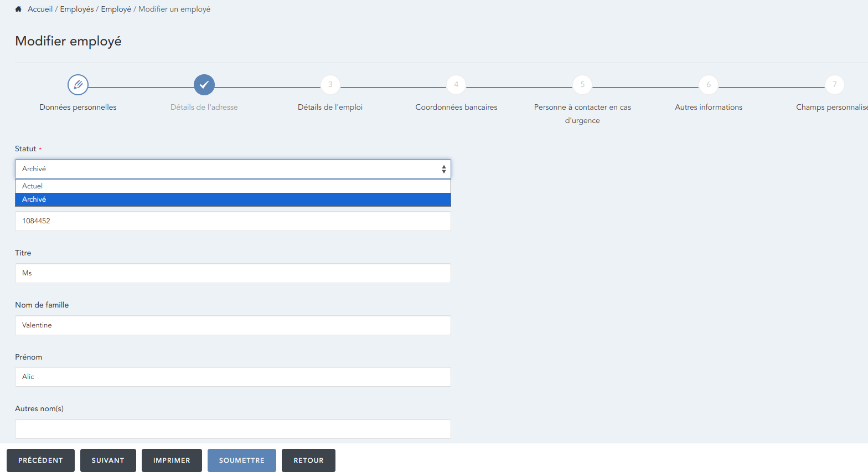Click the Suivant button
Screen dimensions: 868x476
pyautogui.click(x=108, y=460)
